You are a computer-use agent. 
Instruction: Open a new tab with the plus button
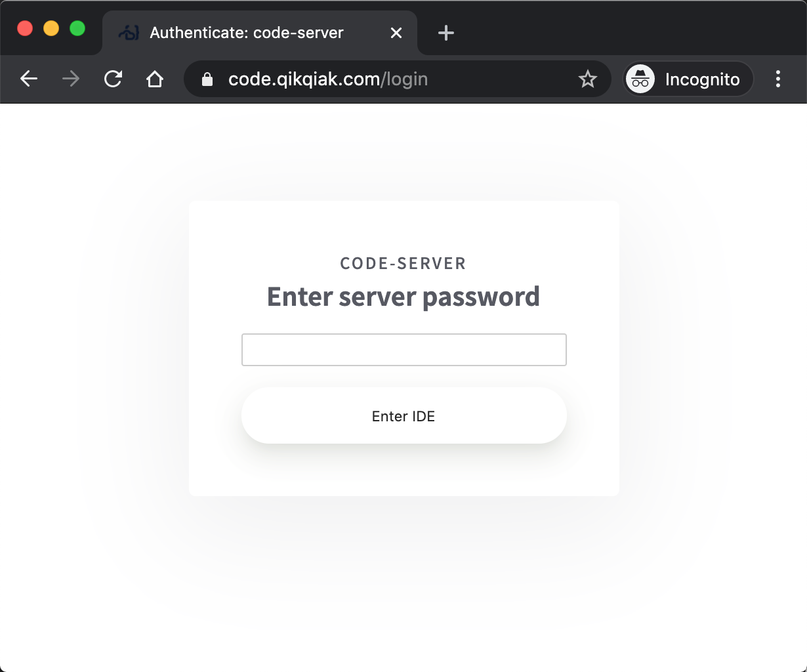[x=446, y=33]
